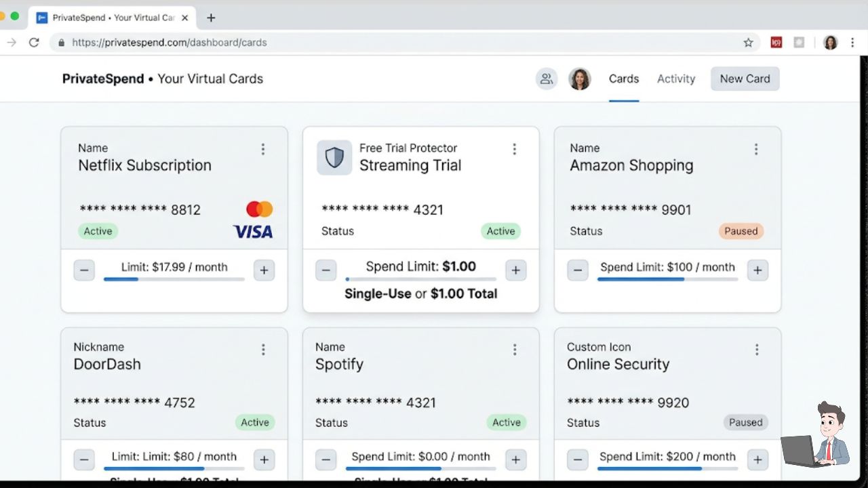Switch to the Cards tab
868x488 pixels.
624,79
